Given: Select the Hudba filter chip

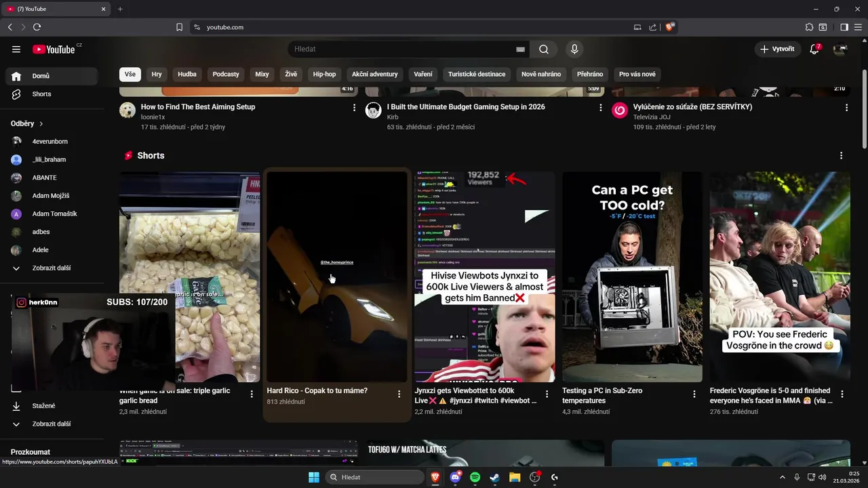Looking at the screenshot, I should coord(187,74).
